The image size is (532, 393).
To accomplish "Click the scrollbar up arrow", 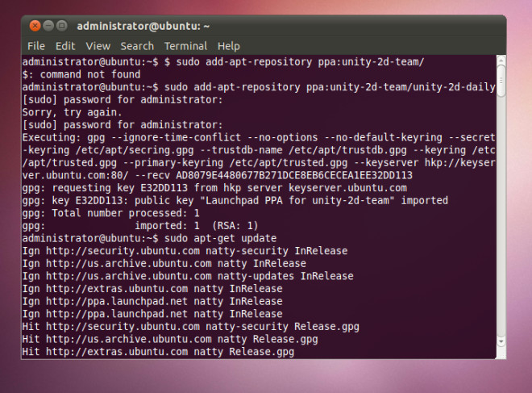I will tap(501, 61).
